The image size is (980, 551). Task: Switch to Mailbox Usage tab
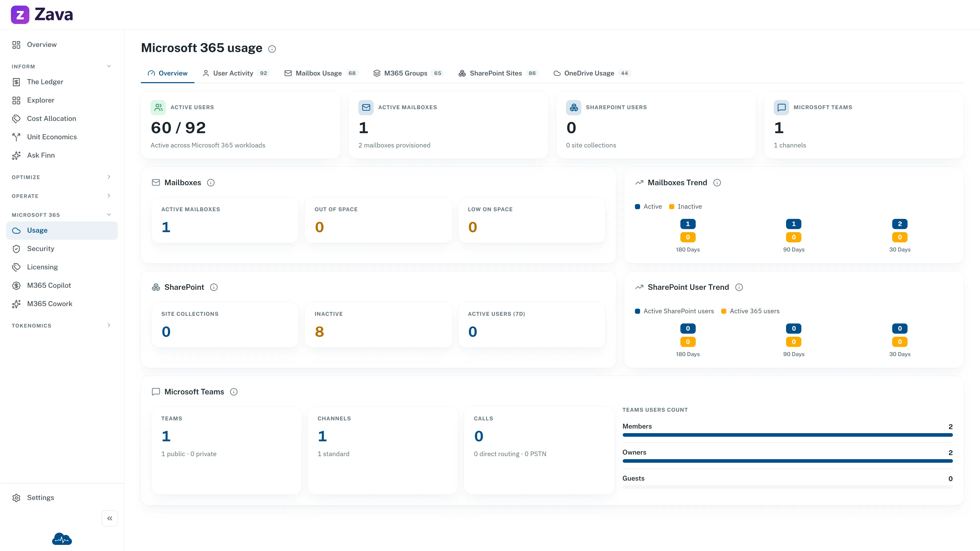pos(321,73)
